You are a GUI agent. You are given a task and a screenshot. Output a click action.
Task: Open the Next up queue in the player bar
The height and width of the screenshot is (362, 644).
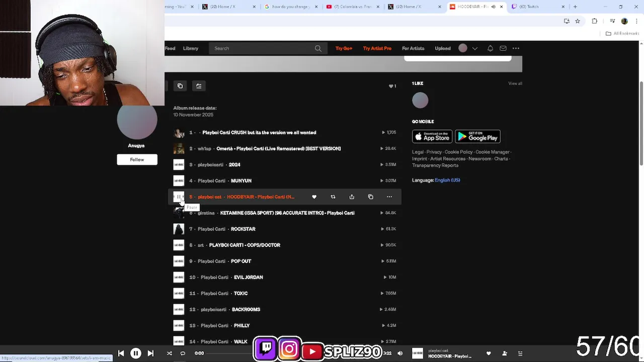point(520,353)
